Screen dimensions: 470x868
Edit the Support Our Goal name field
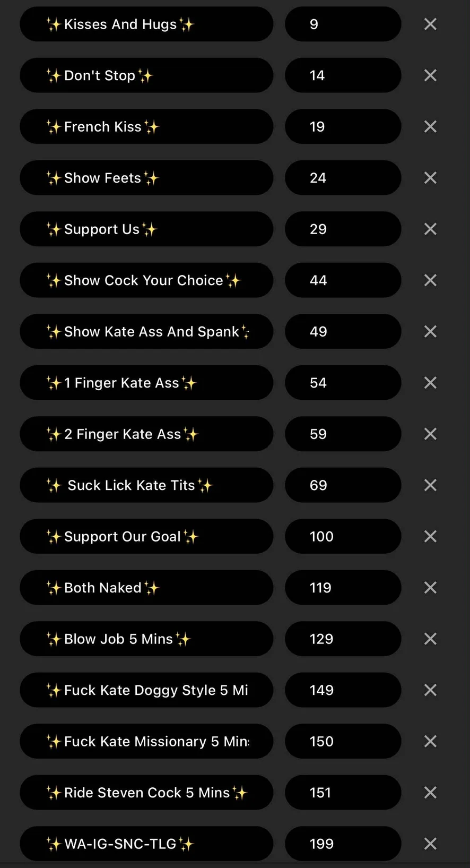[146, 537]
